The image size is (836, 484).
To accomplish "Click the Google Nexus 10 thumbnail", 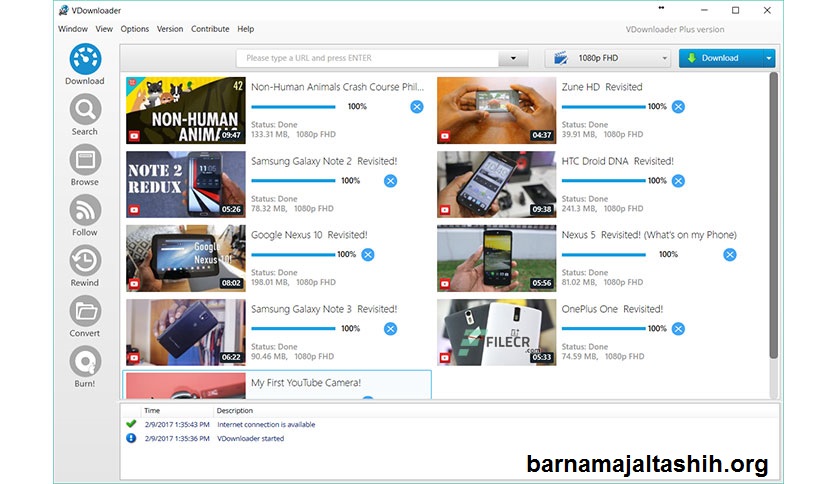I will click(186, 258).
